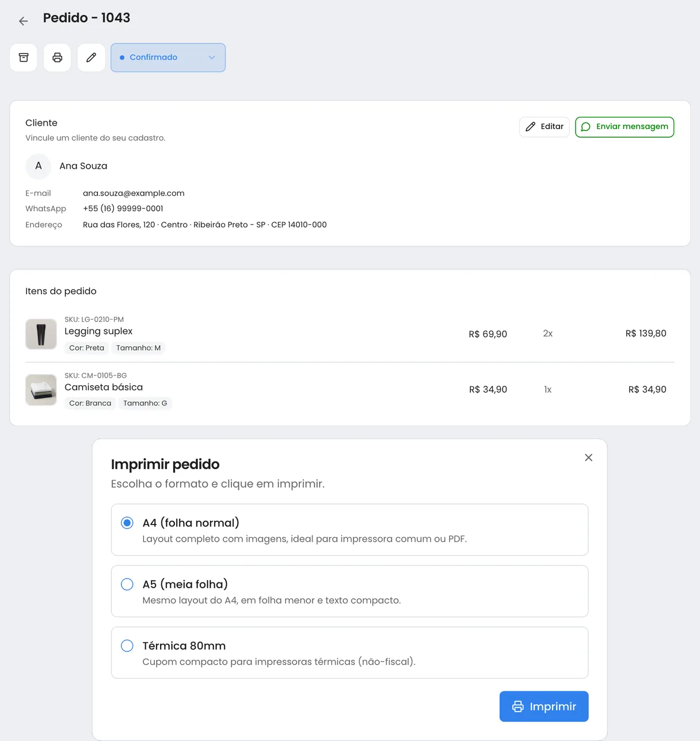700x741 pixels.
Task: Click the 2x quantity value
Action: 548,334
